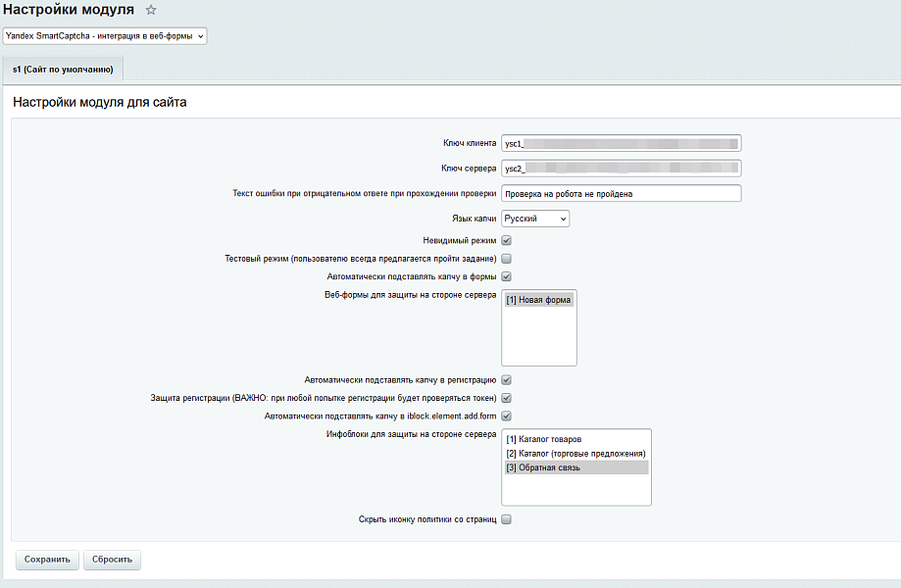
Task: Toggle auto-insert captcha into forms checkbox
Action: coord(507,277)
